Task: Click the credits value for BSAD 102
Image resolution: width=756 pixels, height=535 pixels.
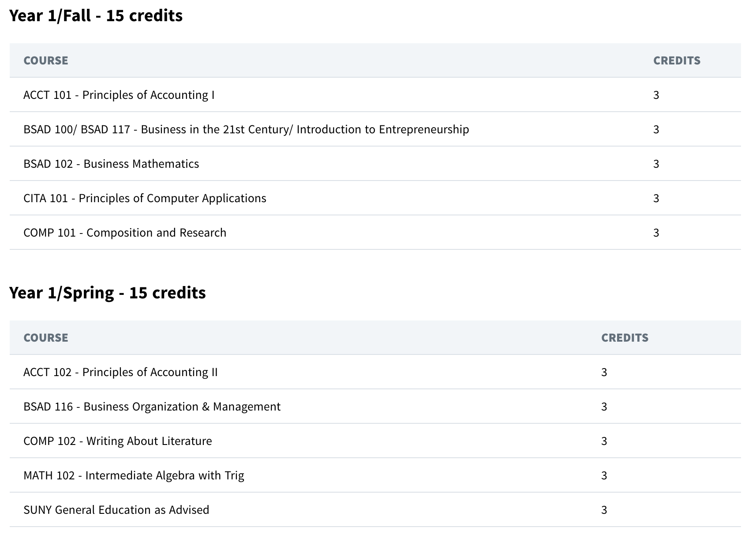Action: click(x=656, y=164)
